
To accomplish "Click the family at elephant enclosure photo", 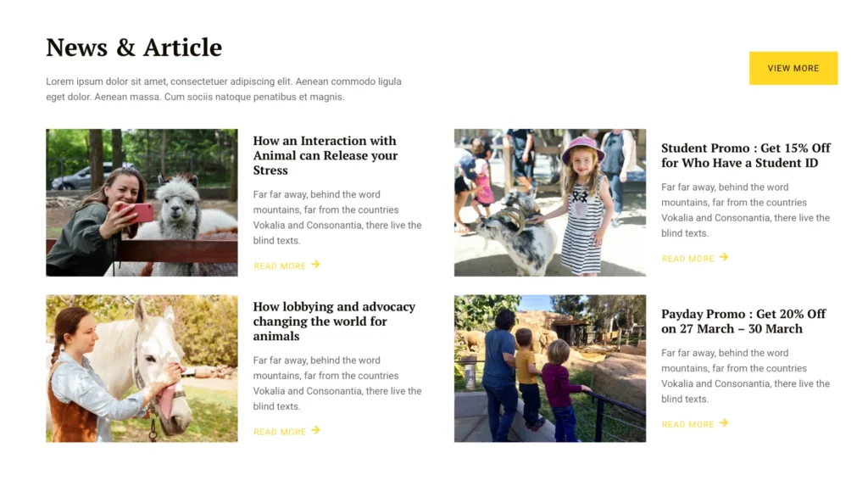I will [x=549, y=368].
